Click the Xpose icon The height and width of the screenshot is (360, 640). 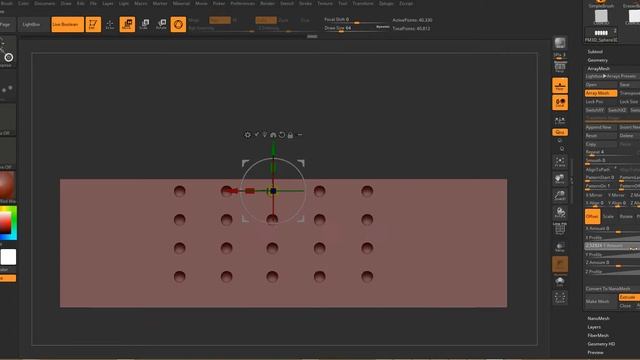click(560, 298)
